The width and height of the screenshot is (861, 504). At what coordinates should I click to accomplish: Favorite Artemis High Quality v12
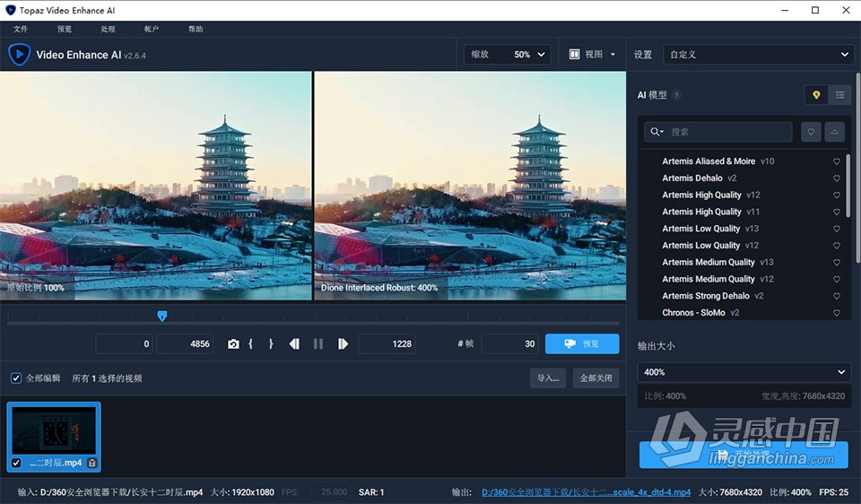836,195
